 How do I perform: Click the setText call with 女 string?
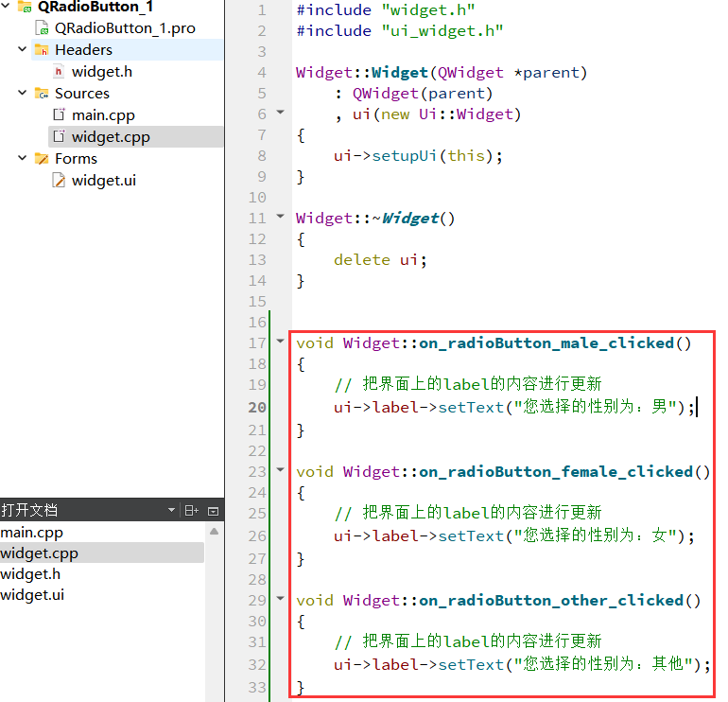click(514, 535)
